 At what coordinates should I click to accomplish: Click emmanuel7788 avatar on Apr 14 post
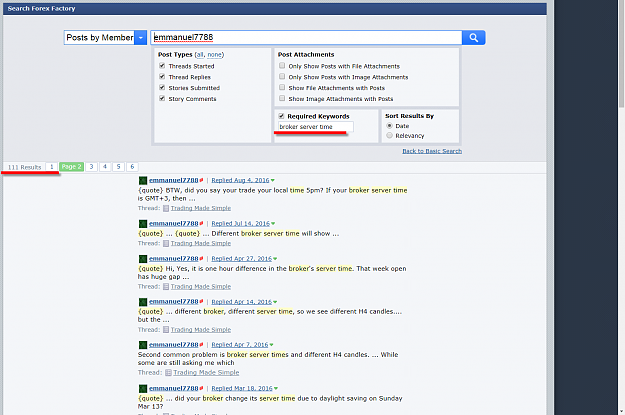click(143, 302)
